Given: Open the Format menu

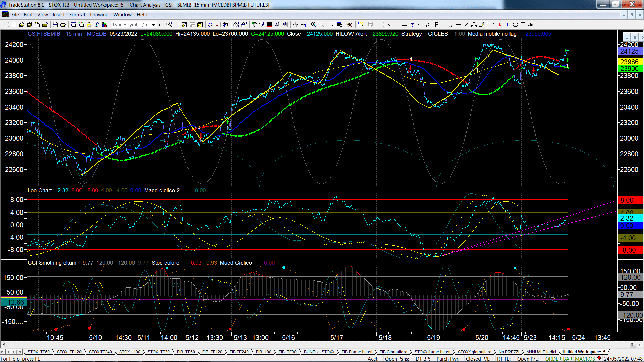Looking at the screenshot, I should (77, 15).
